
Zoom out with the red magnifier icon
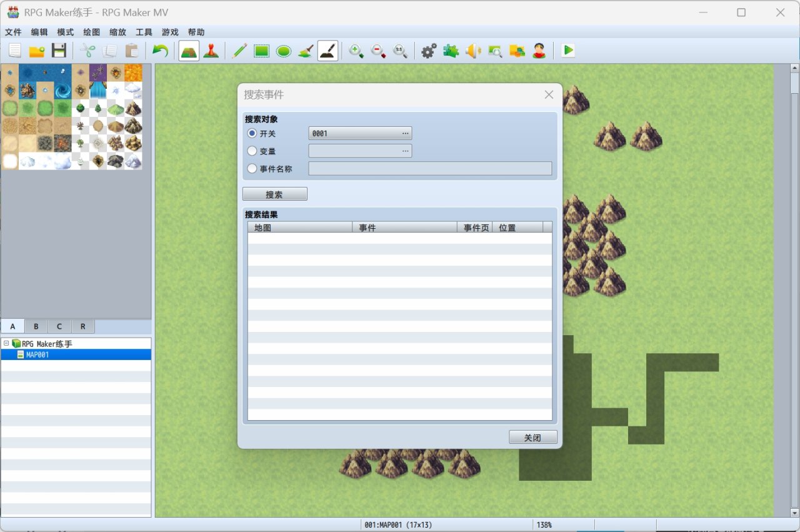[x=378, y=51]
